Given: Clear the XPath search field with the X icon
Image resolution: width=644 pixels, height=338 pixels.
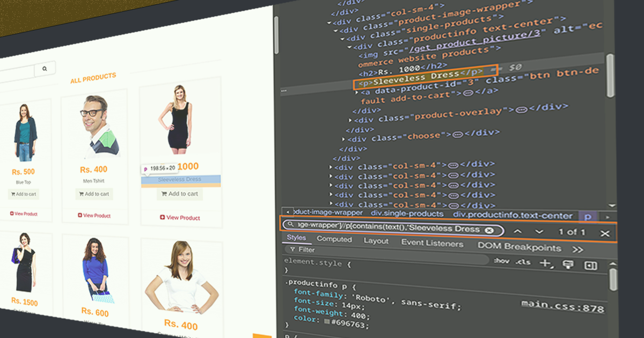Looking at the screenshot, I should click(489, 230).
